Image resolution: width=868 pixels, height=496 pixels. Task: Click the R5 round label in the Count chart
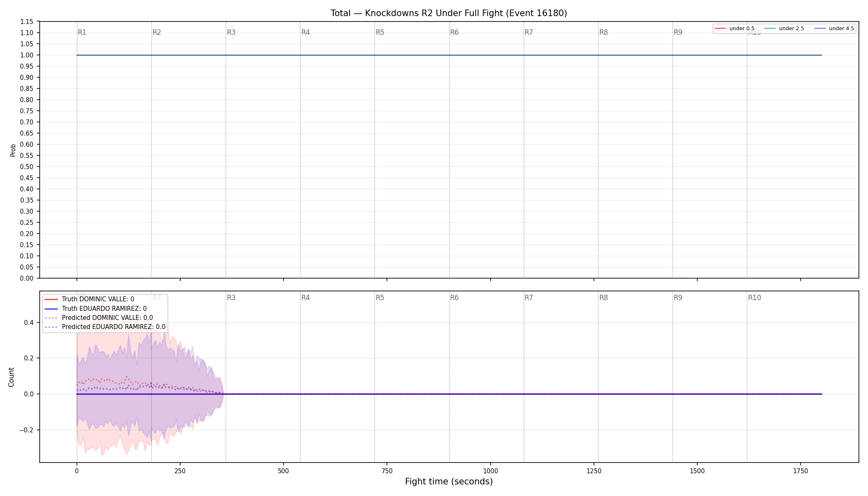click(x=380, y=298)
